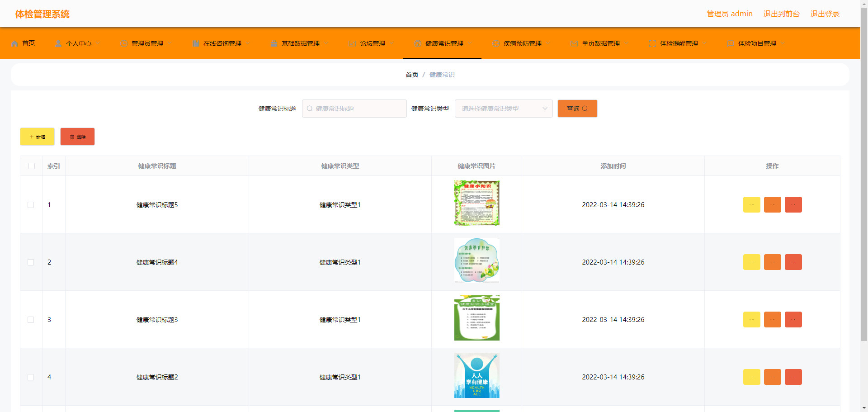
Task: Click the home icon beside 首页
Action: pos(14,43)
